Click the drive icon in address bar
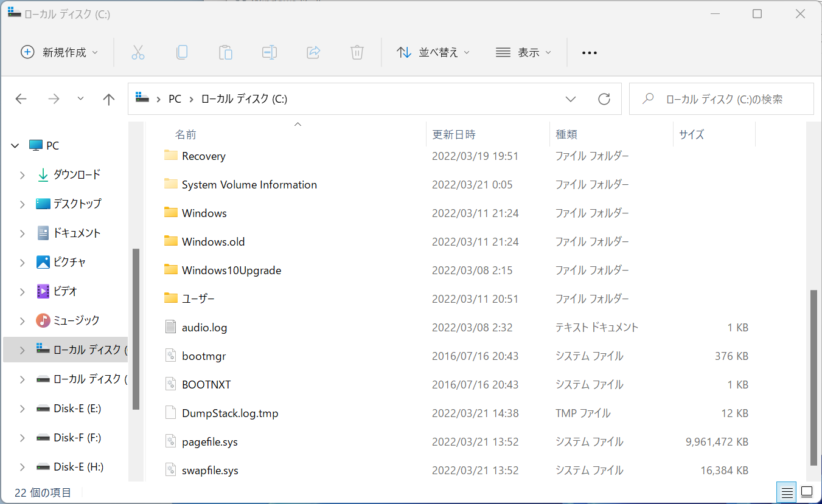This screenshot has width=822, height=504. 142,98
